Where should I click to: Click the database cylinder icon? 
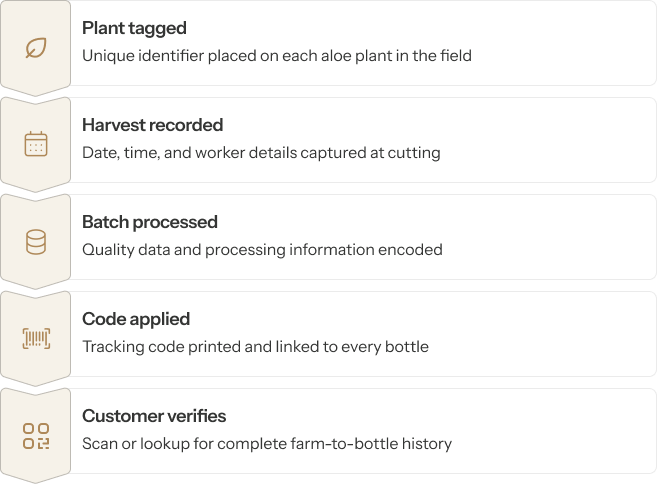(x=36, y=242)
